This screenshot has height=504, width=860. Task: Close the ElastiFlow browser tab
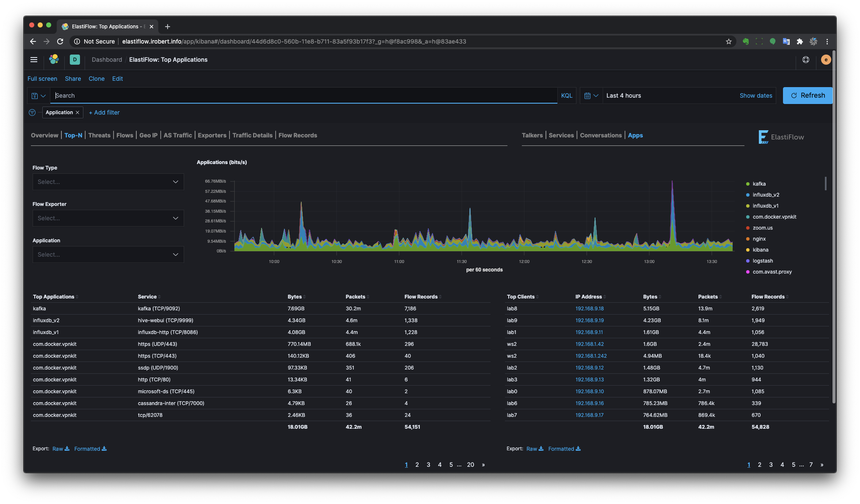point(152,27)
